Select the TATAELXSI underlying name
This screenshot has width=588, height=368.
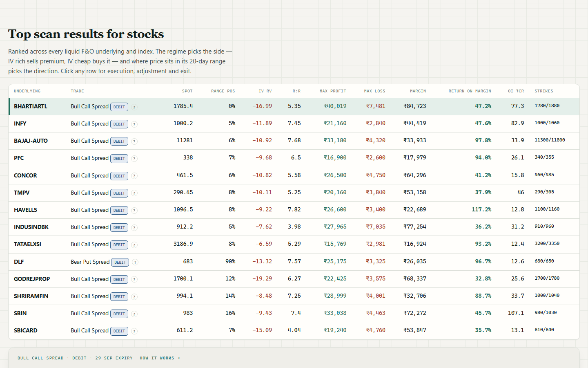[27, 244]
